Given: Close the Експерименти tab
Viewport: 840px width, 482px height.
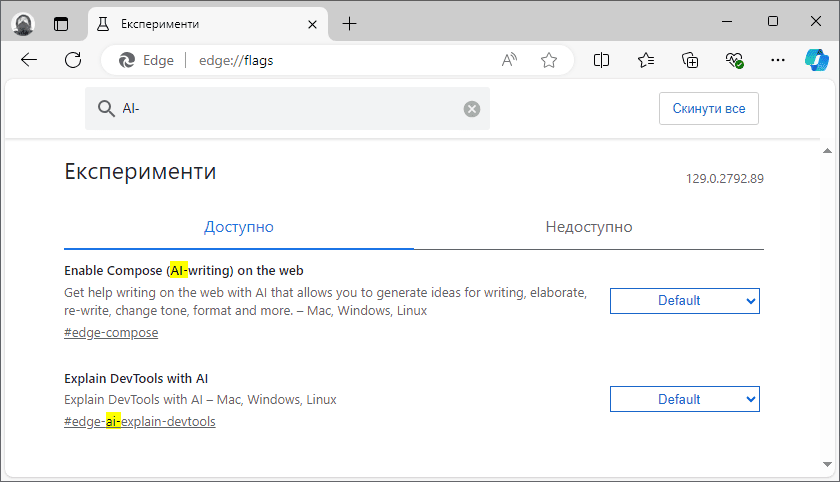Looking at the screenshot, I should (312, 24).
